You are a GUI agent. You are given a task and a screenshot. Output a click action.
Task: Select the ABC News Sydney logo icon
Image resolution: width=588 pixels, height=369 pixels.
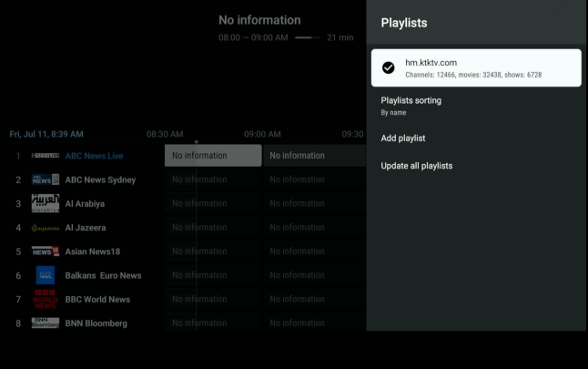click(x=46, y=179)
